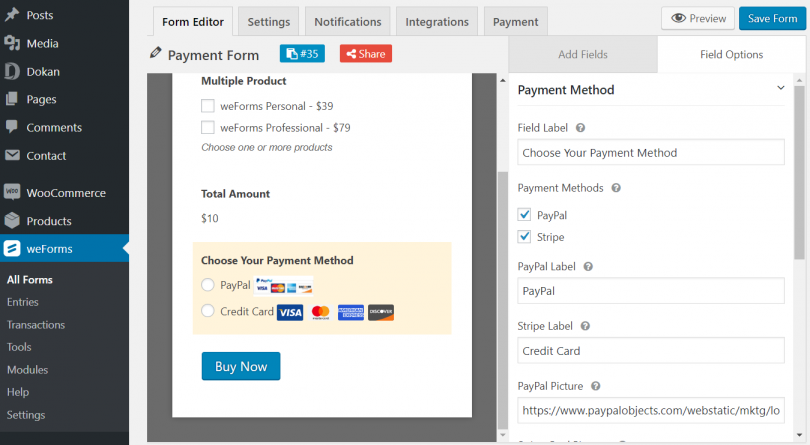The height and width of the screenshot is (445, 810).
Task: Click the Stripe Label input field
Action: tap(651, 351)
